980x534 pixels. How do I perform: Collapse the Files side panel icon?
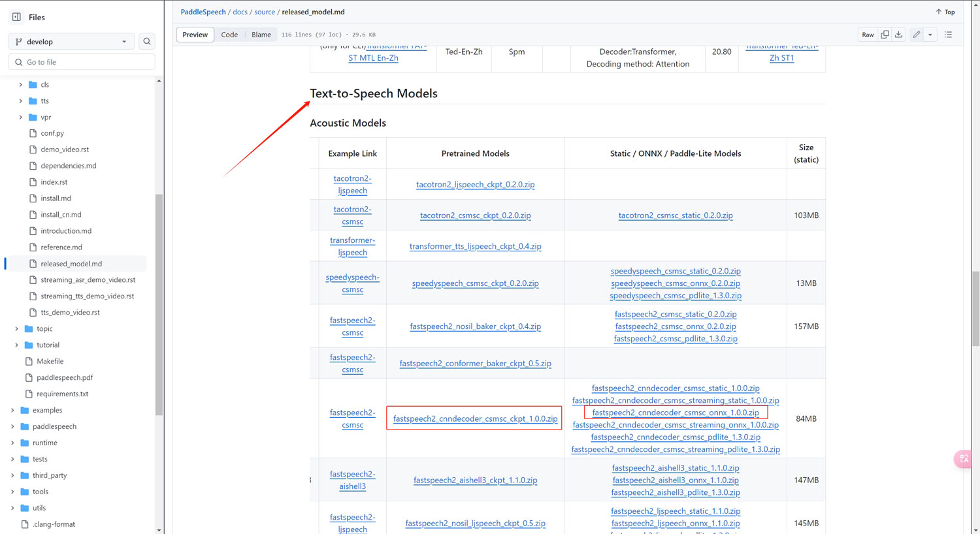point(16,17)
